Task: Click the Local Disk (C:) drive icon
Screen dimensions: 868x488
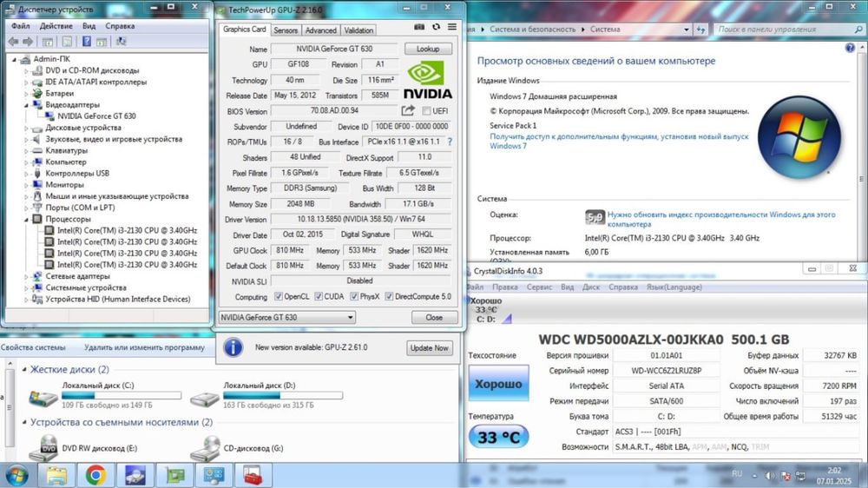Action: point(43,397)
